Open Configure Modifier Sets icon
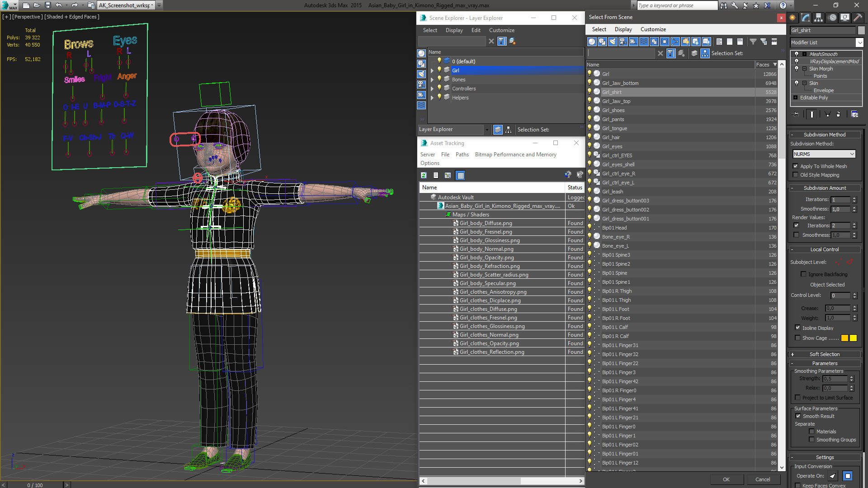The width and height of the screenshot is (868, 488). [x=854, y=114]
